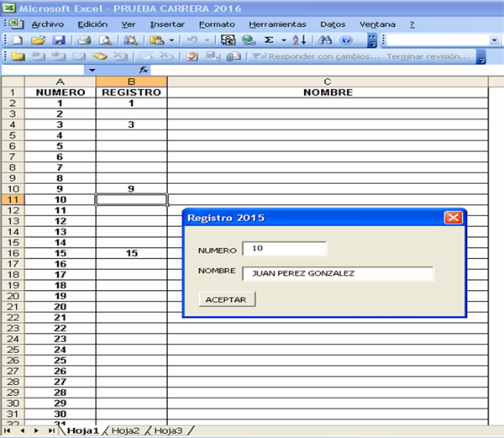Viewport: 504px width, 438px height.
Task: Click the NUMERO input field
Action: point(284,249)
